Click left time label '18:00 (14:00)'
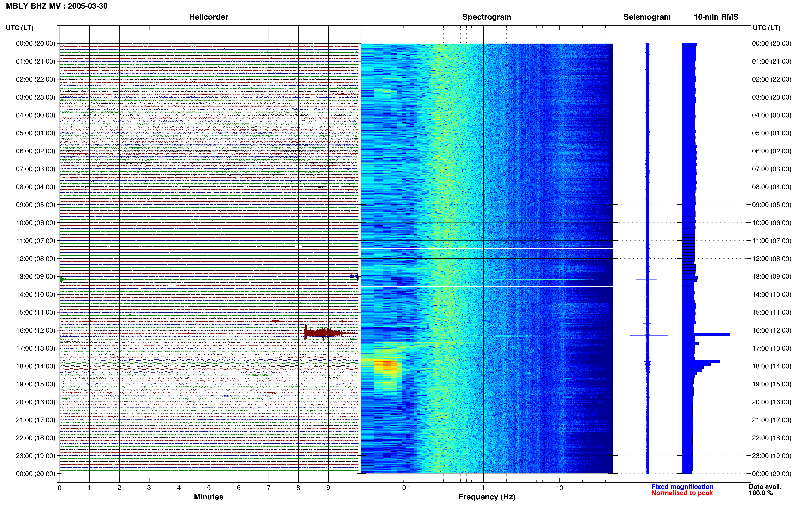 [x=36, y=366]
